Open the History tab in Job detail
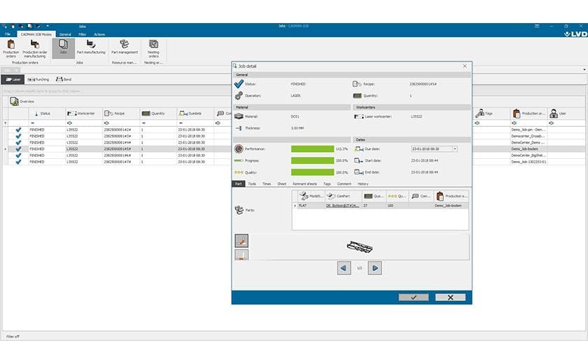Image resolution: width=588 pixels, height=364 pixels. [363, 183]
